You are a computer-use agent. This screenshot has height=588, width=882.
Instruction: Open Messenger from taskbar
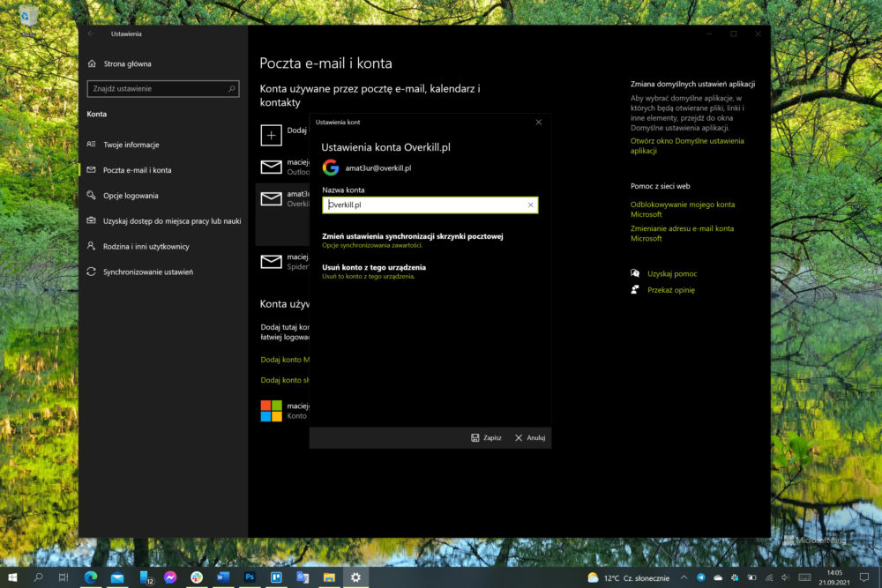pos(170,577)
